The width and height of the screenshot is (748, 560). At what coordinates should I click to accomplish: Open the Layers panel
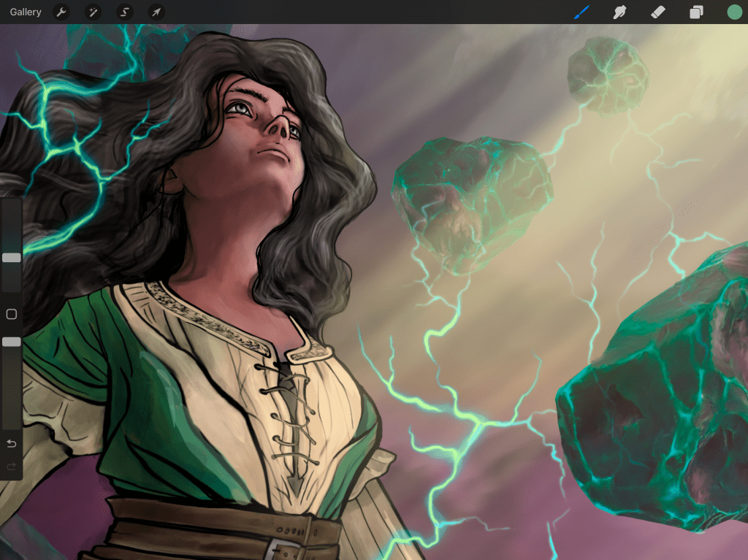click(695, 12)
